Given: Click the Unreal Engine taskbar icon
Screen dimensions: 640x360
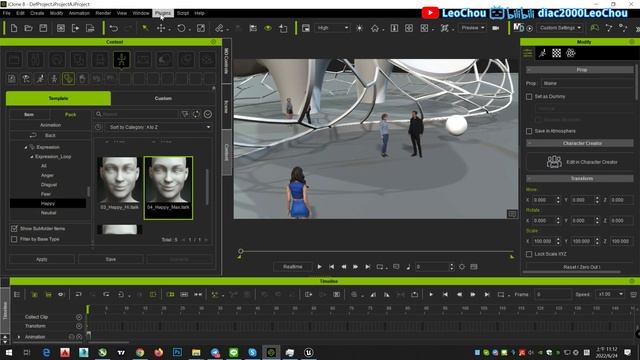Looking at the screenshot, I should [309, 352].
